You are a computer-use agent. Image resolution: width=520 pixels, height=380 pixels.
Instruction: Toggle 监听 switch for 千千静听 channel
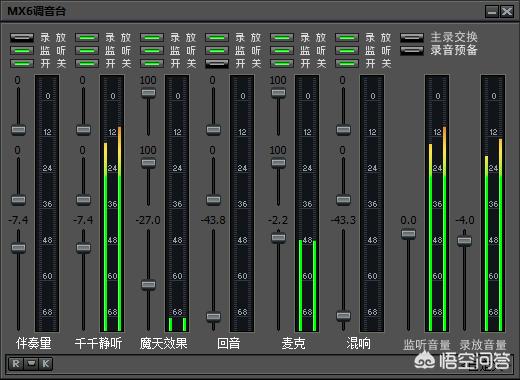pyautogui.click(x=87, y=51)
